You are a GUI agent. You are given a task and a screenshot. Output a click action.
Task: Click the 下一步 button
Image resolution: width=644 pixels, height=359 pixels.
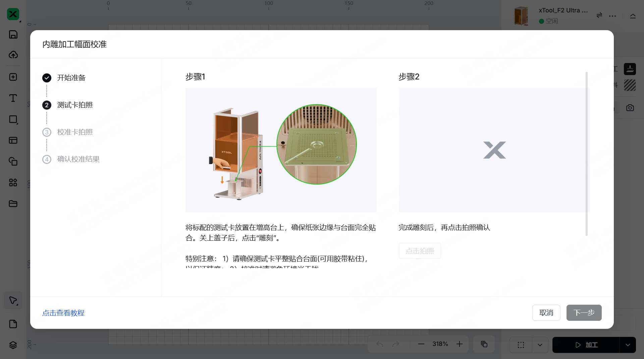584,313
